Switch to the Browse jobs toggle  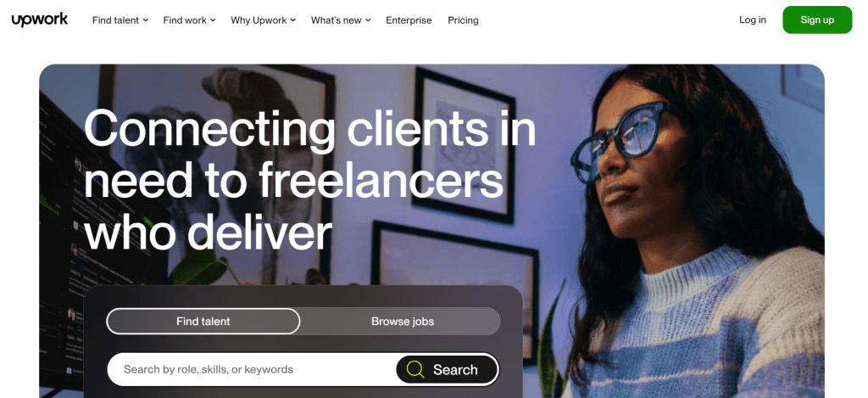tap(403, 322)
